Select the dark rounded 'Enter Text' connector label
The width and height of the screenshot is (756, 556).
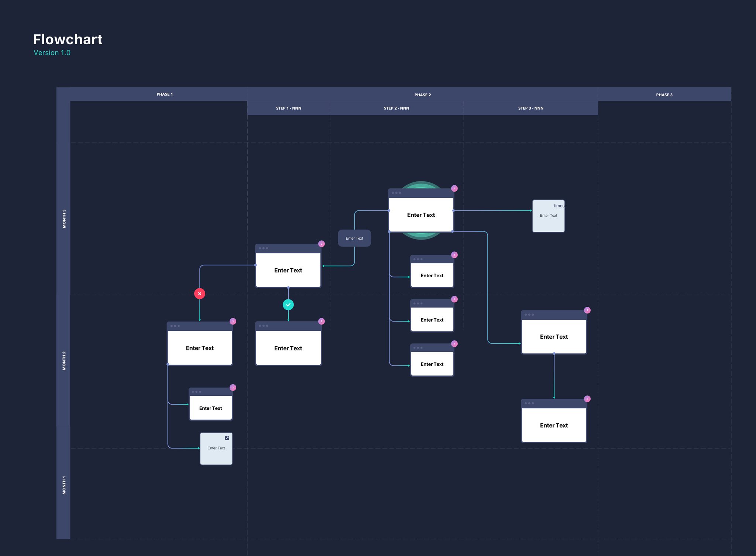coord(354,238)
